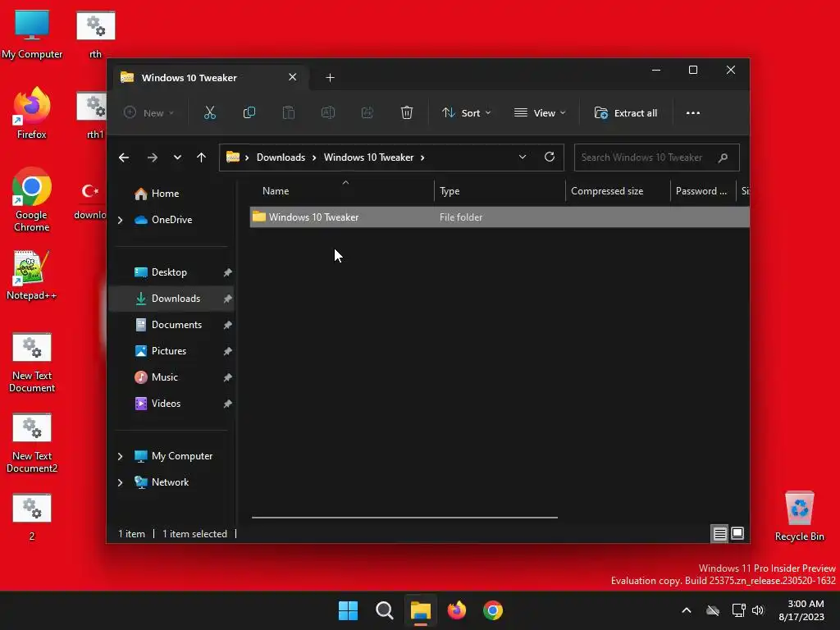Click Windows 10 Tweaker breadcrumb

368,157
